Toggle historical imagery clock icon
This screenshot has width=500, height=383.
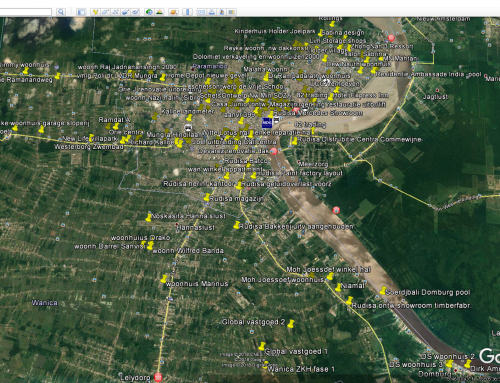tap(149, 12)
